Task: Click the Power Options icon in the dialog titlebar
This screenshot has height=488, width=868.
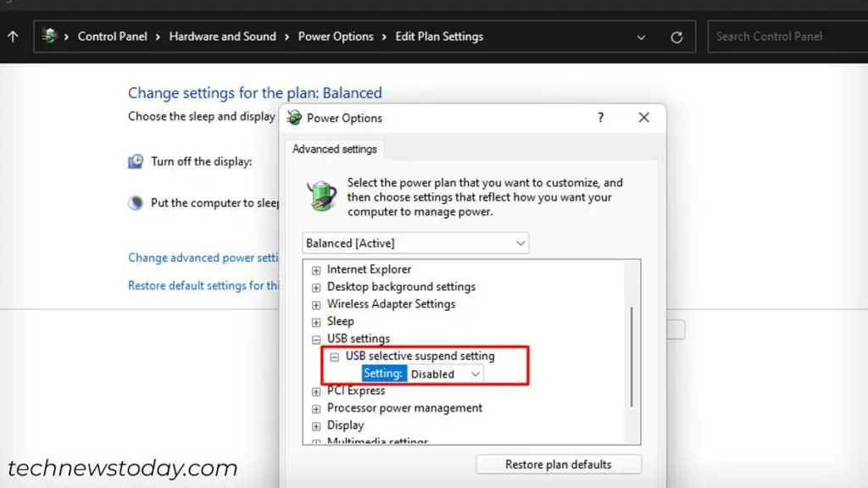Action: click(x=292, y=118)
